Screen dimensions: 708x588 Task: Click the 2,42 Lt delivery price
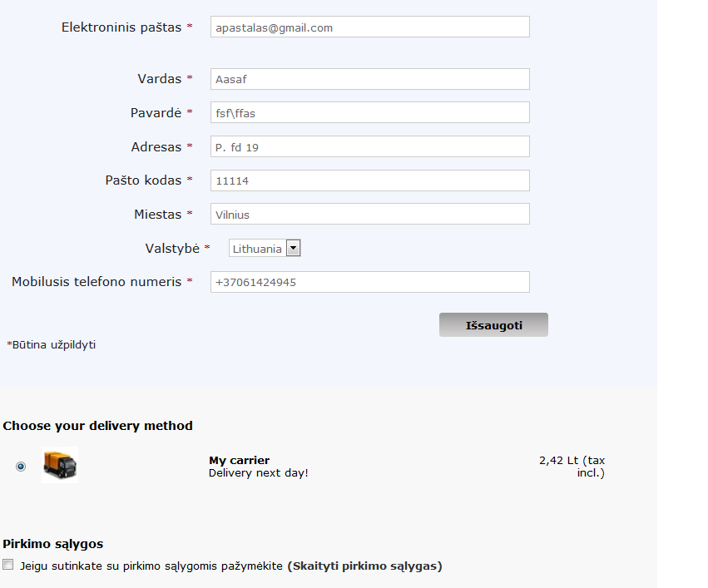tap(572, 467)
